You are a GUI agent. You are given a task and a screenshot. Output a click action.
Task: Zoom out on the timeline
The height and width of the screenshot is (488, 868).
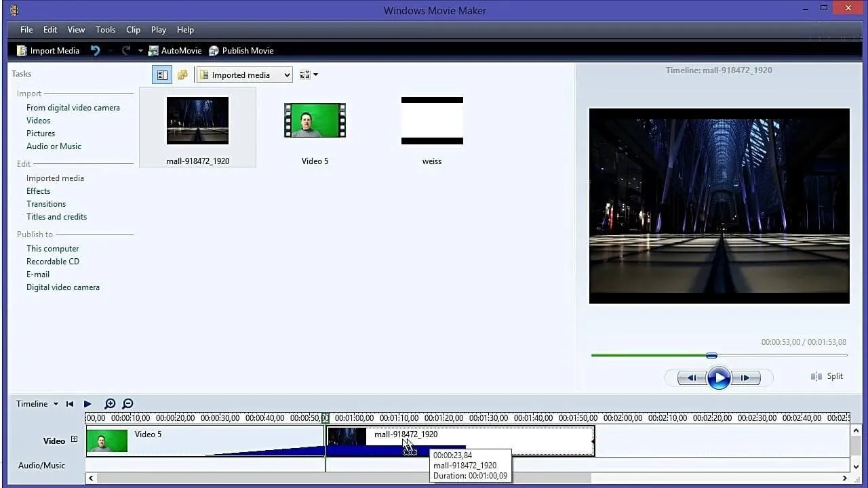[127, 404]
